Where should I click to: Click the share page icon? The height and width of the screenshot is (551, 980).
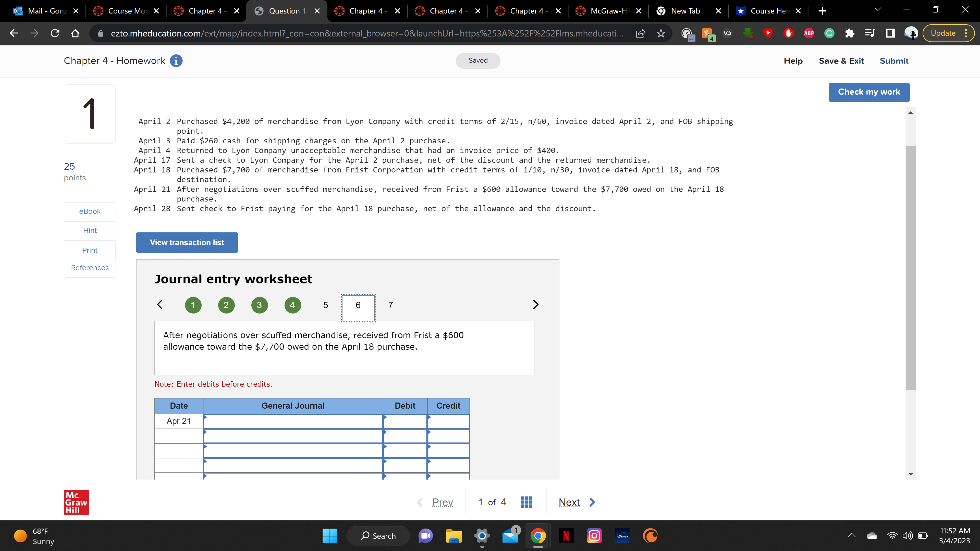(641, 33)
